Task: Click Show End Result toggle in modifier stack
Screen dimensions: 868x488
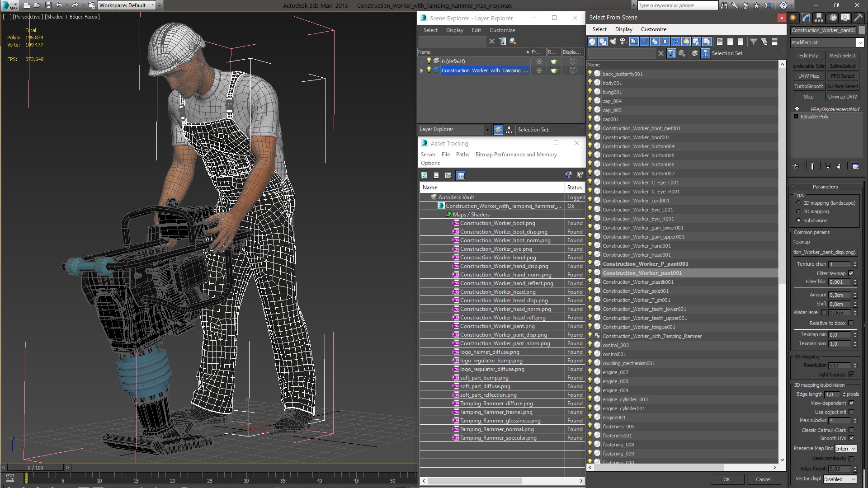Action: click(x=812, y=166)
